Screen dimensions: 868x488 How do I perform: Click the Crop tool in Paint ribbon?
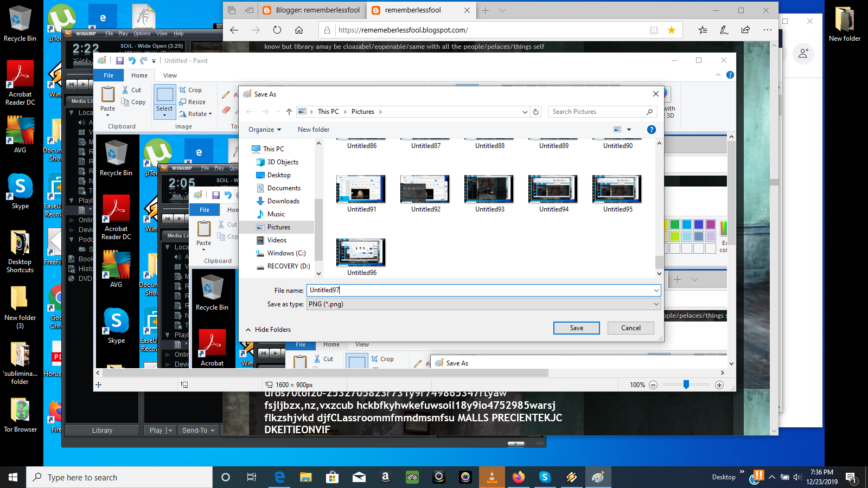[x=191, y=90]
